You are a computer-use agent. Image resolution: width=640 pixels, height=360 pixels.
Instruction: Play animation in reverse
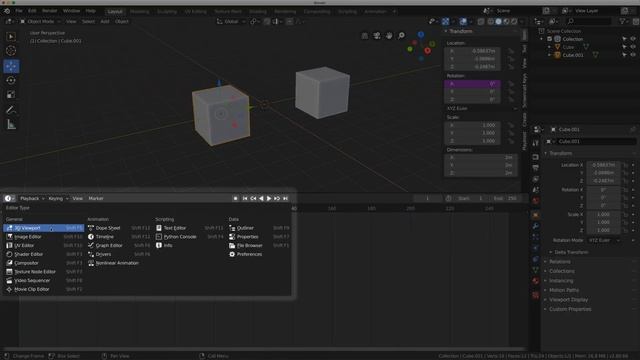point(261,198)
